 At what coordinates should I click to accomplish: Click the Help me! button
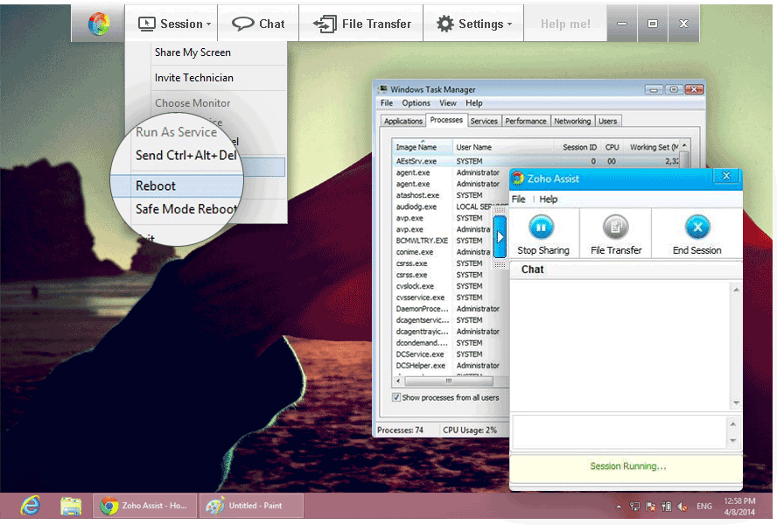pyautogui.click(x=564, y=24)
